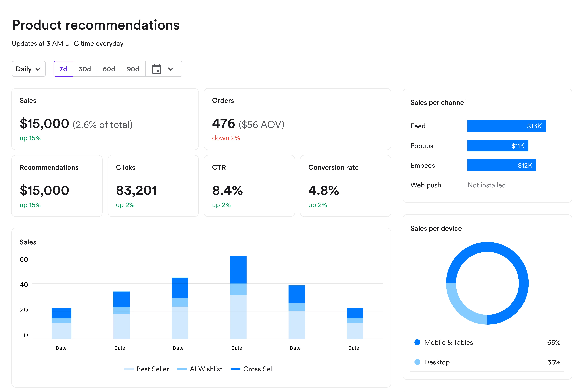Click the Desktop legend dot
The width and height of the screenshot is (584, 392).
(417, 362)
